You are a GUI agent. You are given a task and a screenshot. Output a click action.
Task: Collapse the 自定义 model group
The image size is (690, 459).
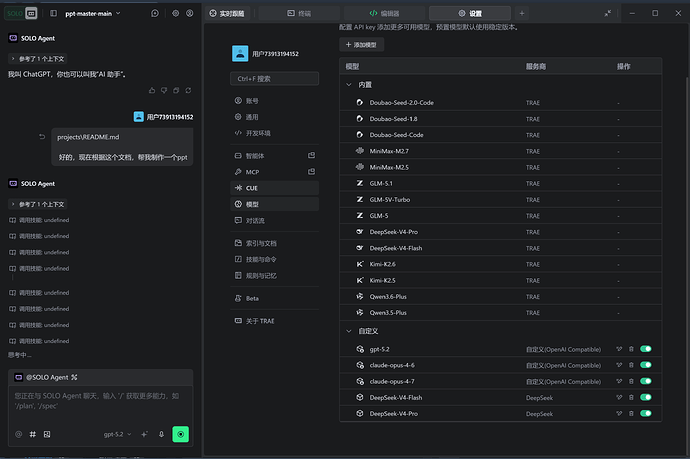click(349, 331)
